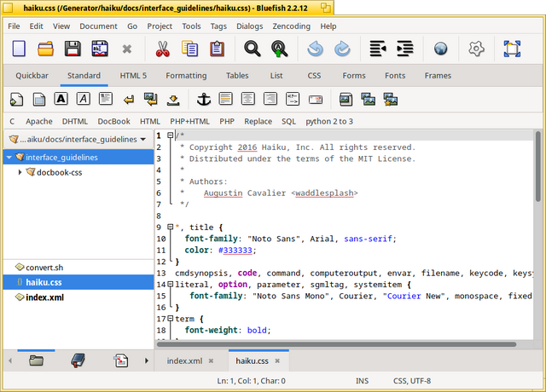Save the current file with the floppy icon
This screenshot has width=546, height=392.
[73, 49]
